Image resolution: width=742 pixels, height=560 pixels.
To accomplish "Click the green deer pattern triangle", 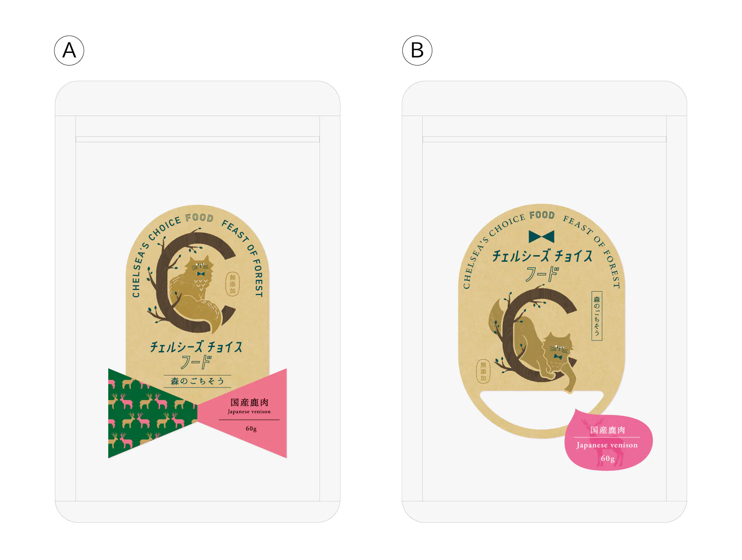I will 147,413.
